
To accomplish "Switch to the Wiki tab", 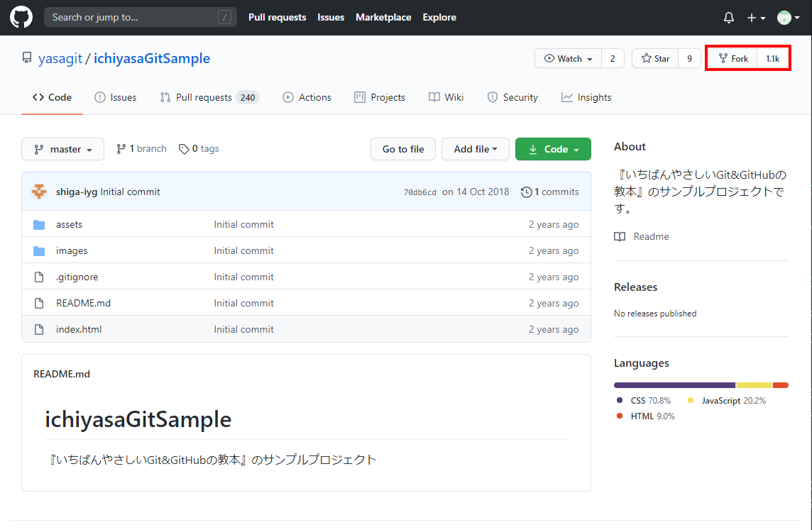I will [x=446, y=97].
